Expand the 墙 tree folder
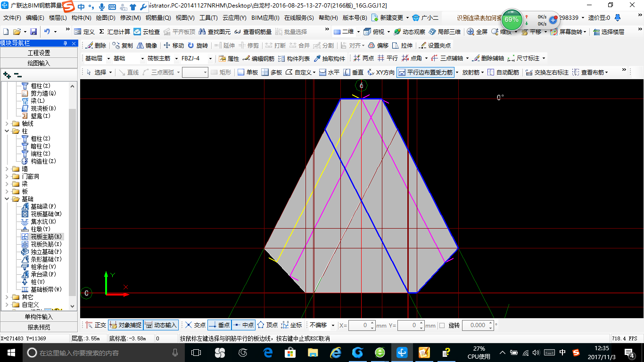The height and width of the screenshot is (362, 644). [7, 169]
